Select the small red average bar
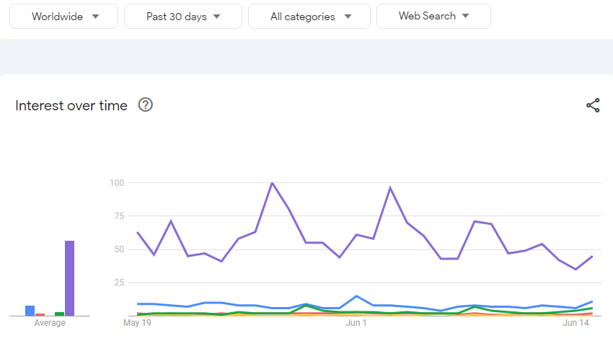Screen dimensions: 613x364 tap(40, 314)
